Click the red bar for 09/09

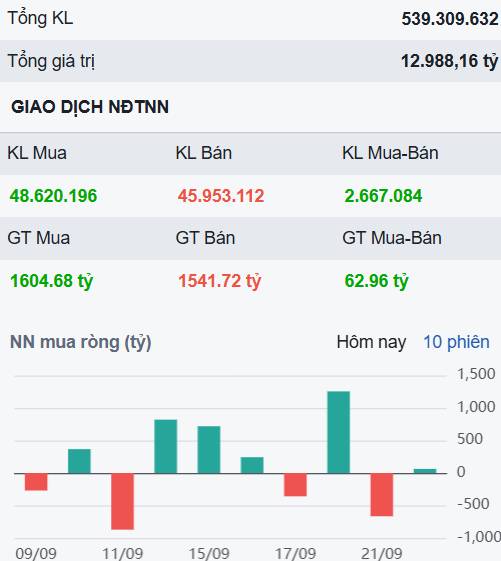click(36, 482)
